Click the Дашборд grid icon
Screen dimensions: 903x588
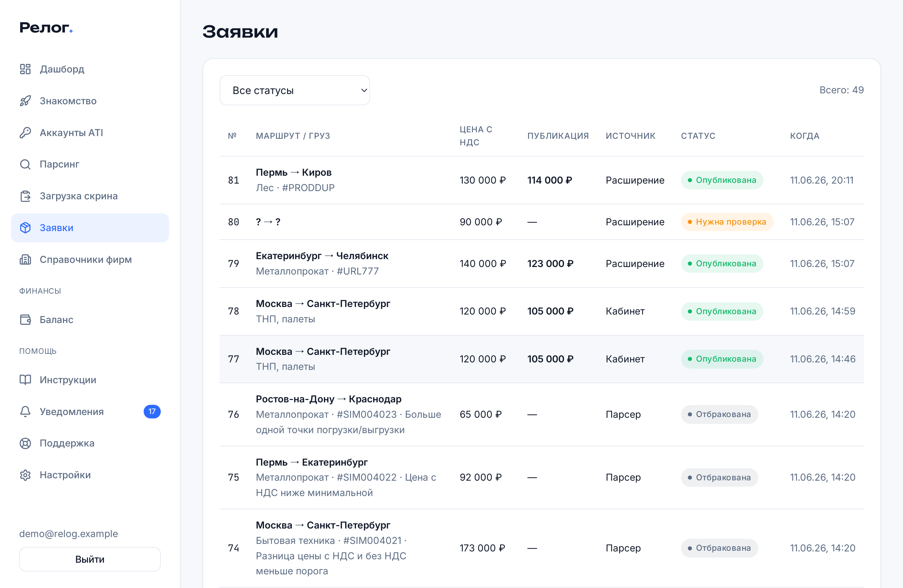(25, 69)
